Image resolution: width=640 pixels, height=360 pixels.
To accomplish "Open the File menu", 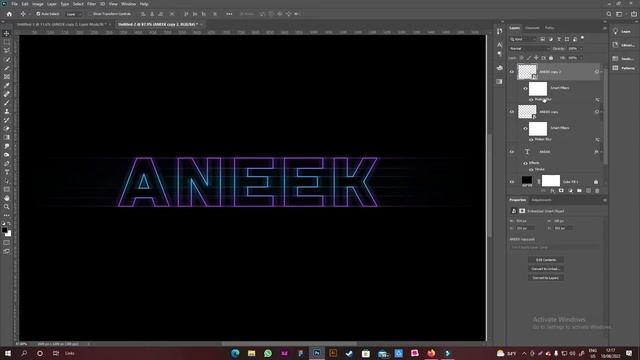I will (14, 4).
